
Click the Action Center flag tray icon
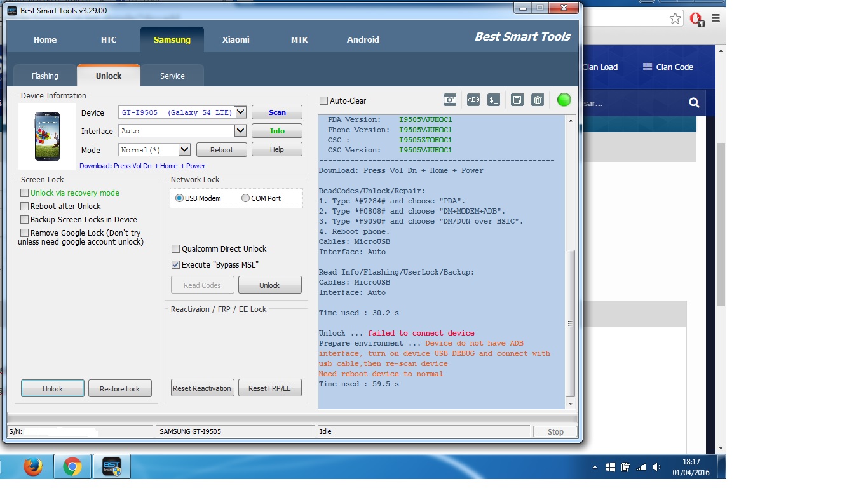pyautogui.click(x=610, y=467)
